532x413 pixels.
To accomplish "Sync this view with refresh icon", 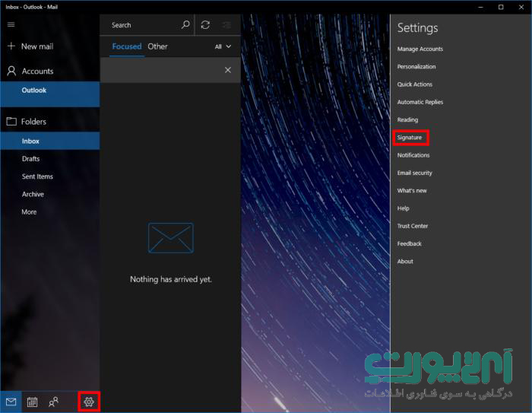I will [x=205, y=25].
